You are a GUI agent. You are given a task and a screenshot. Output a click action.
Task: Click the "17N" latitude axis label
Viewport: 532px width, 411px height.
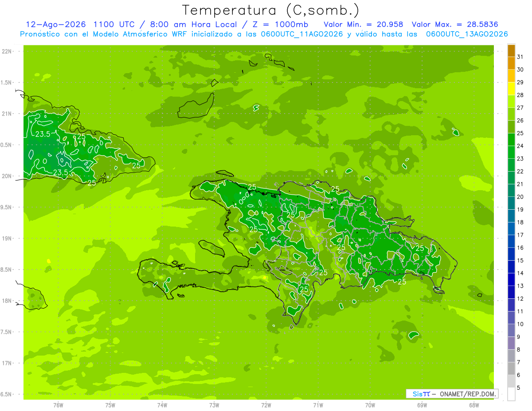(6, 363)
